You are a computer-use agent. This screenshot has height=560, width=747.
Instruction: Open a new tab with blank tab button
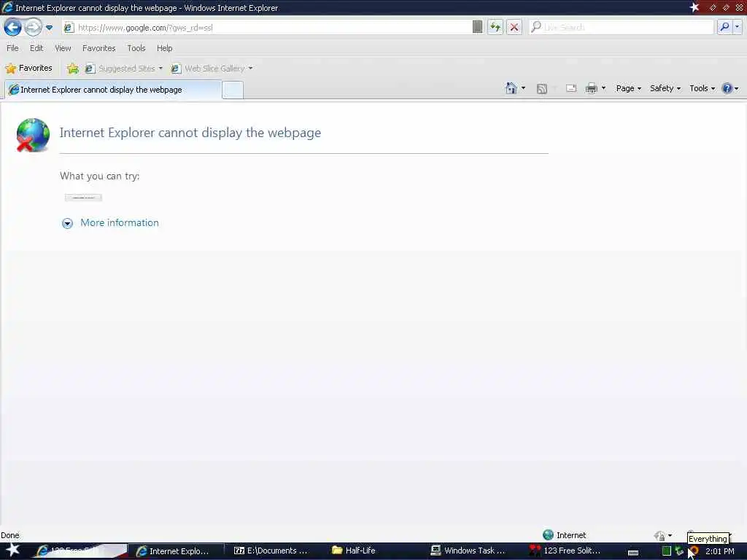[233, 90]
